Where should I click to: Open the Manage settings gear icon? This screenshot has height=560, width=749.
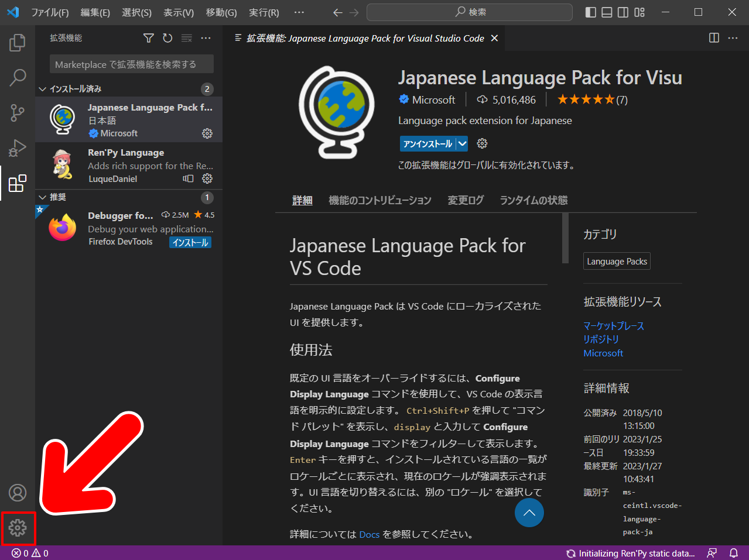[x=18, y=528]
